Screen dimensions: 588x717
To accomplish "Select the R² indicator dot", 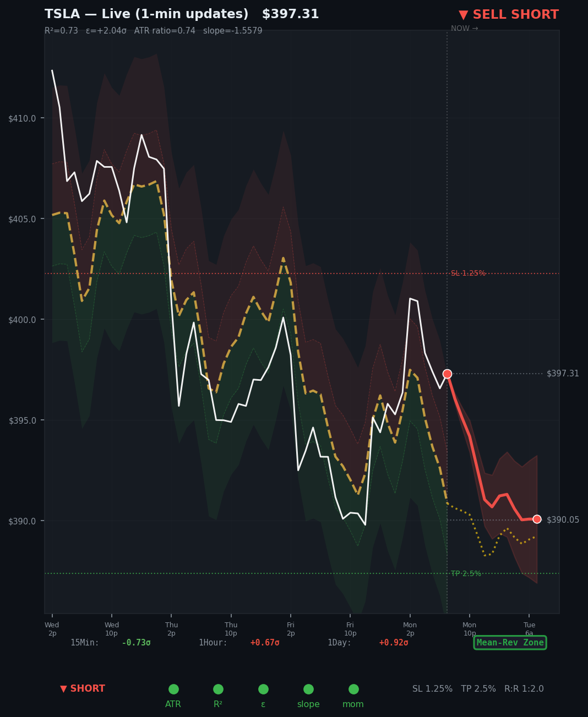I will click(x=218, y=688).
